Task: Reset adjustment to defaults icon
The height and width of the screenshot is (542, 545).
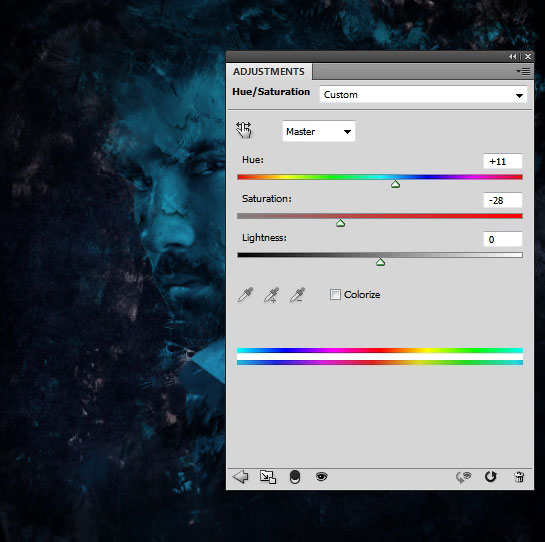Action: [x=491, y=477]
